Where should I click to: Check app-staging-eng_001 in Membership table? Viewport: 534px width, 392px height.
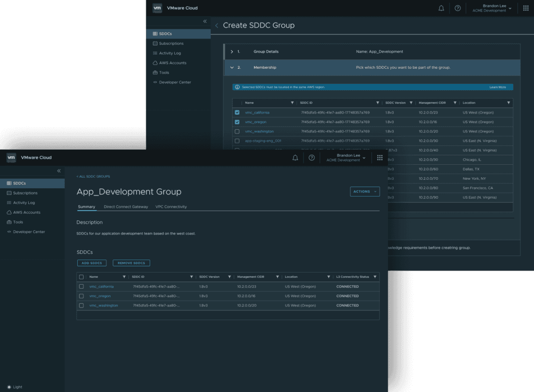tap(237, 141)
